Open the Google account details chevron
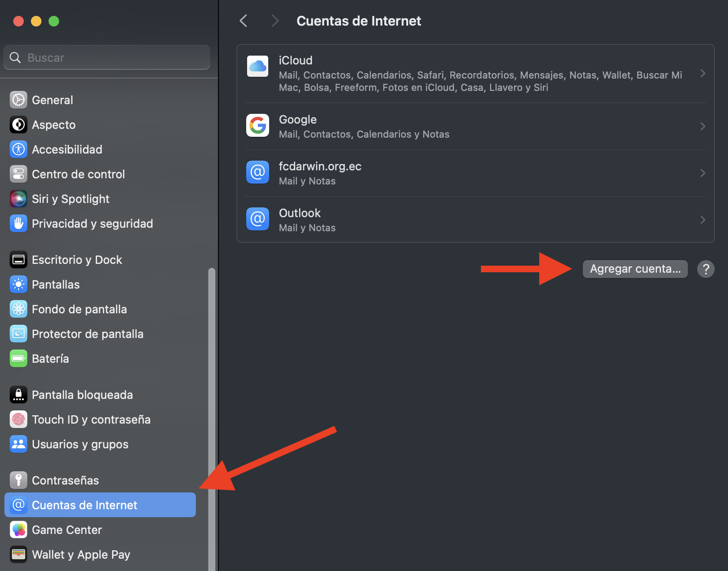728x571 pixels. click(x=703, y=126)
